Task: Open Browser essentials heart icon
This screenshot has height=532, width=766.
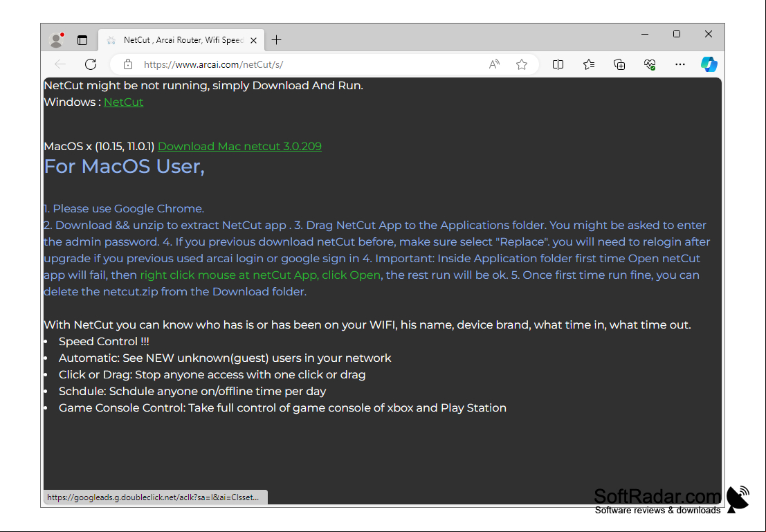Action: click(650, 64)
